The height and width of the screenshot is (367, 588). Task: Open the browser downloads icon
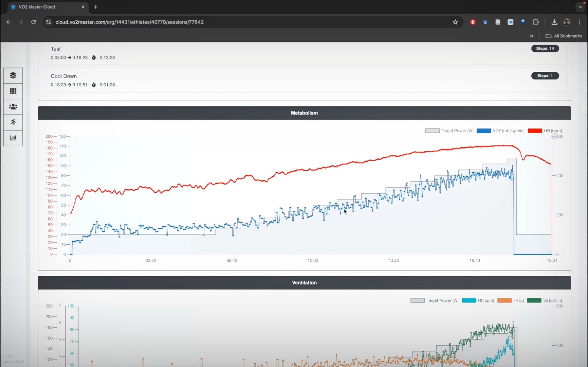[x=554, y=22]
